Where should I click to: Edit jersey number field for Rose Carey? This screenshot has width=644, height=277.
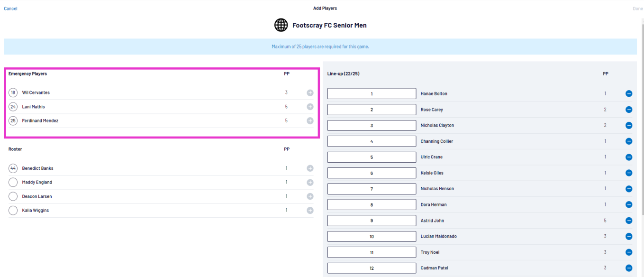coord(372,110)
